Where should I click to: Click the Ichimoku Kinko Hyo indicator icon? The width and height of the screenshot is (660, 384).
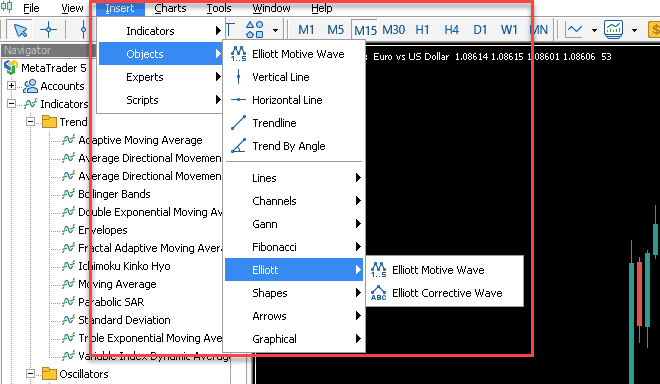coord(68,266)
